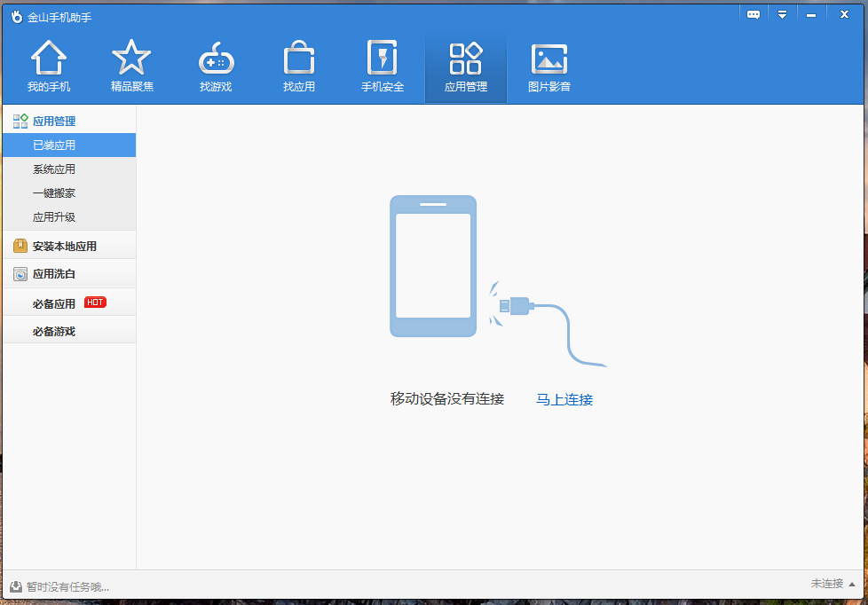868x605 pixels.
Task: Click the 图片影音 picture icon
Action: (549, 59)
